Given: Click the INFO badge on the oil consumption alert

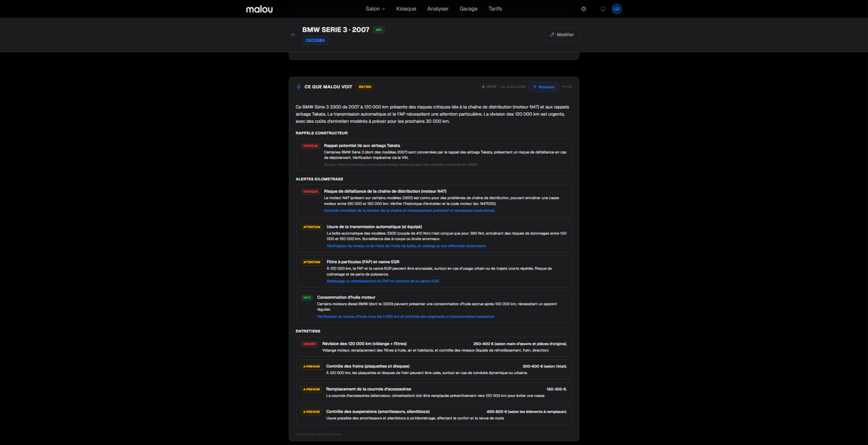Looking at the screenshot, I should click(307, 298).
